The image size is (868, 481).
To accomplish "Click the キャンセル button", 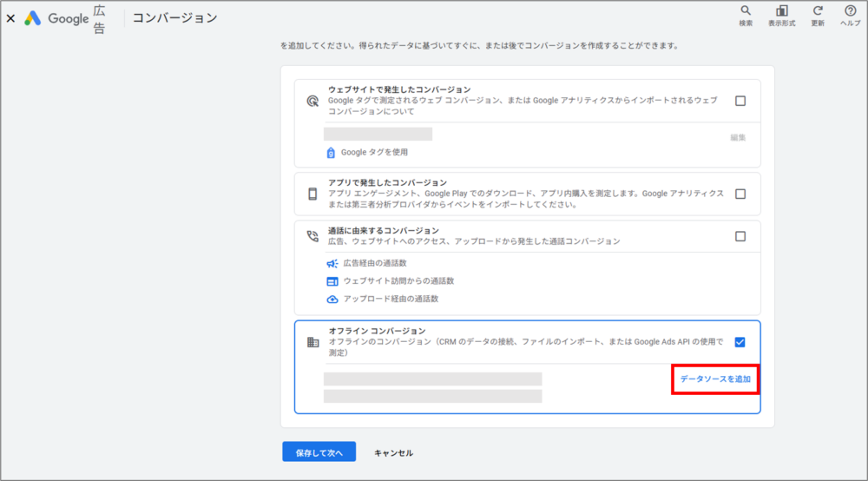I will (393, 452).
